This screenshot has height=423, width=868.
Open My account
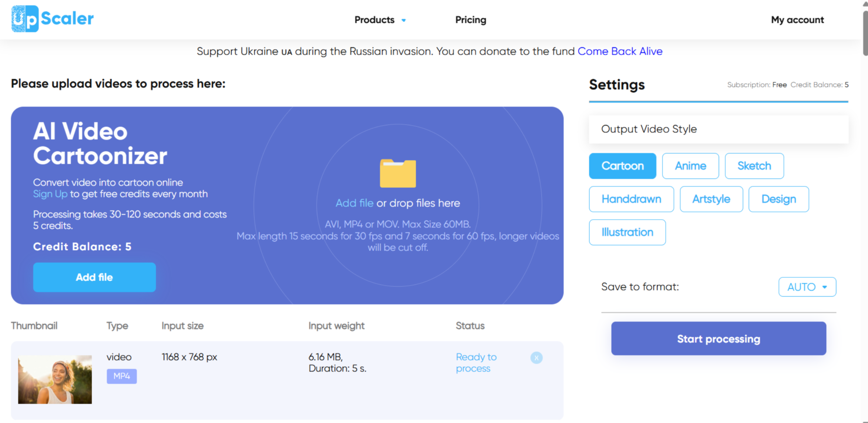point(797,20)
